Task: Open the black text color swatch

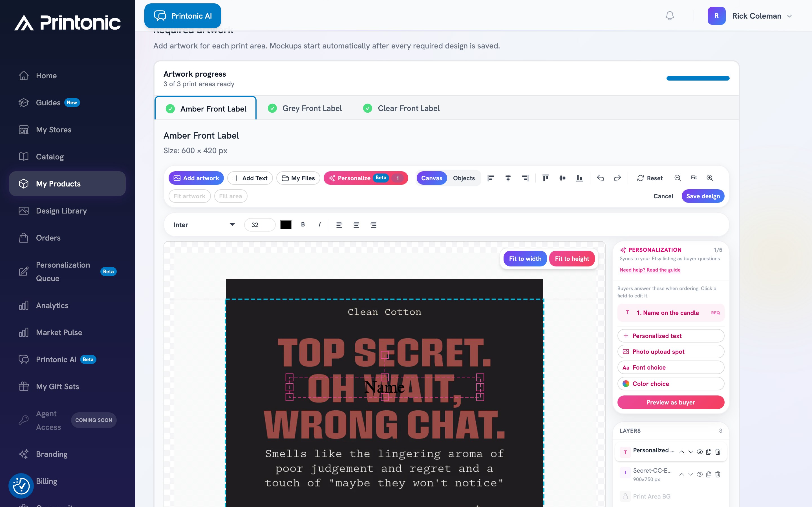Action: [x=286, y=225]
